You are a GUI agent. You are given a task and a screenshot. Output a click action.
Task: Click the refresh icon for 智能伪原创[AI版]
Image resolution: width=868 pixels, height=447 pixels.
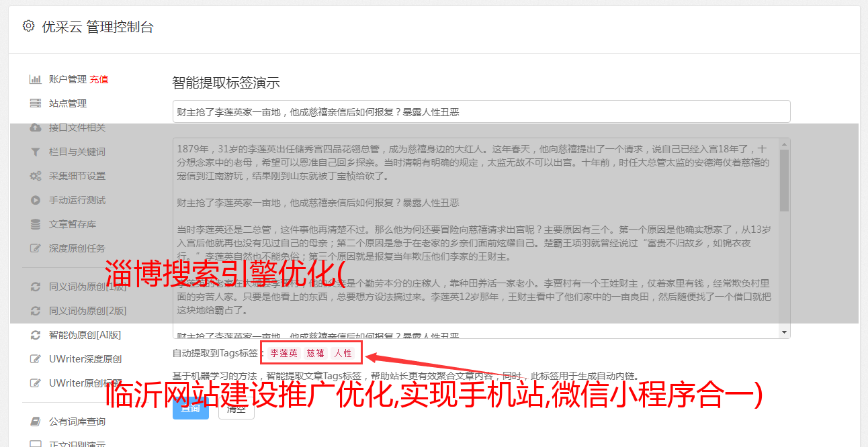[x=36, y=335]
